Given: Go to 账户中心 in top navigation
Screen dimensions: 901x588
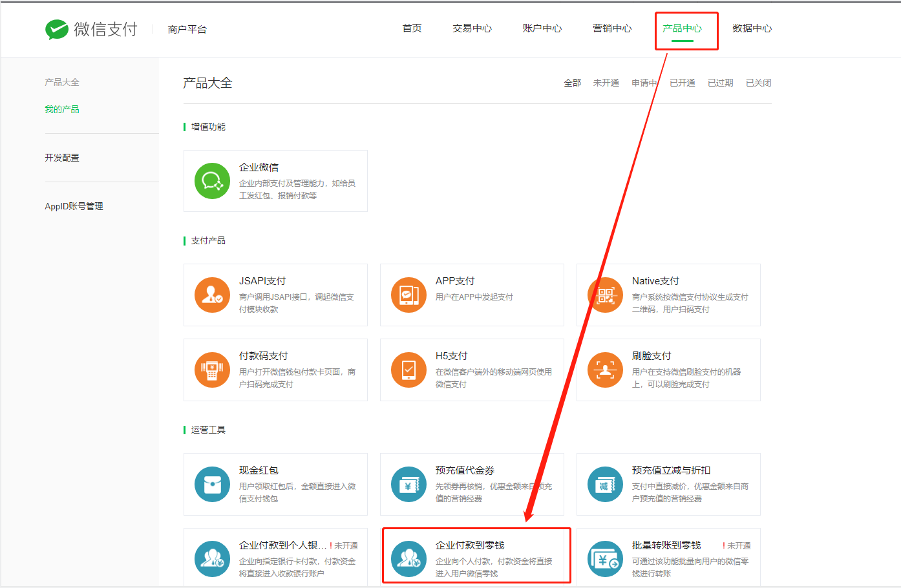Looking at the screenshot, I should (x=542, y=28).
